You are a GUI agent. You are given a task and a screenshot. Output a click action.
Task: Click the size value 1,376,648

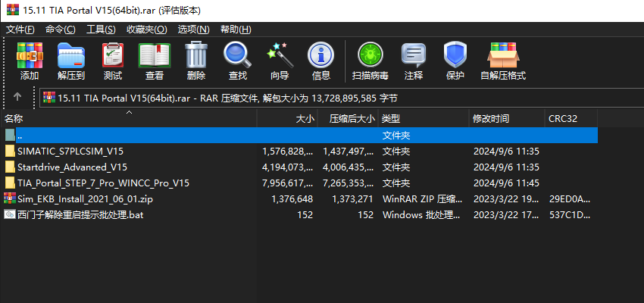pyautogui.click(x=292, y=198)
